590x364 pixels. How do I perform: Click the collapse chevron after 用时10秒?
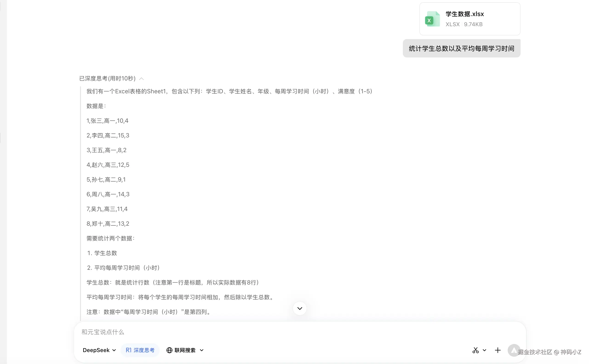click(142, 79)
